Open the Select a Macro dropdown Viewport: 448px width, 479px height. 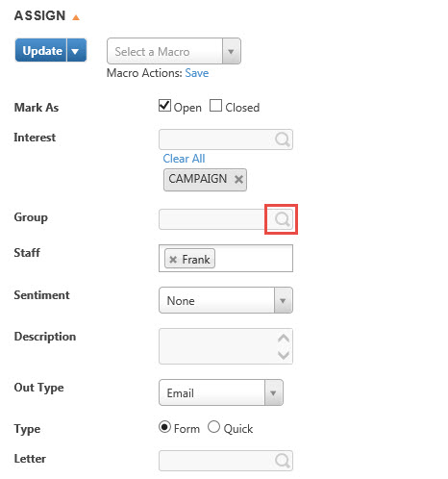[x=174, y=51]
